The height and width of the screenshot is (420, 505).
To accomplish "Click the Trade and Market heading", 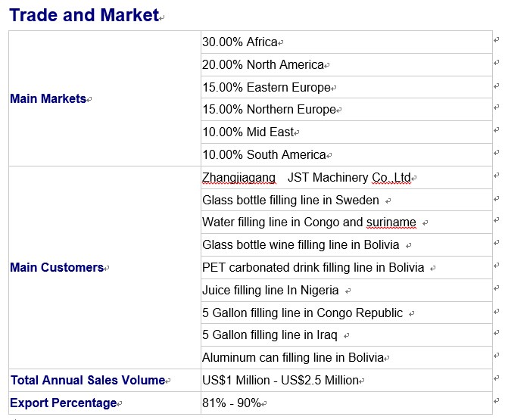I will [x=84, y=15].
